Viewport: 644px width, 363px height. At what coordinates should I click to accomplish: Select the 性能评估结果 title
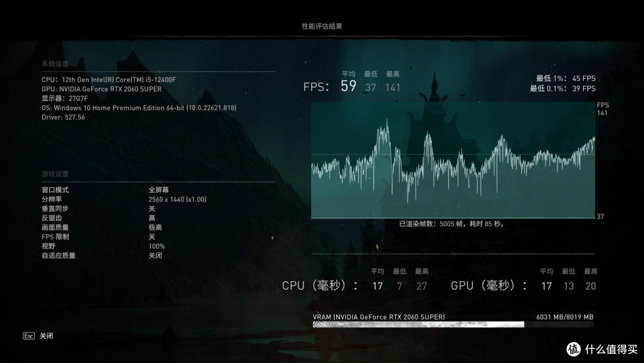322,26
